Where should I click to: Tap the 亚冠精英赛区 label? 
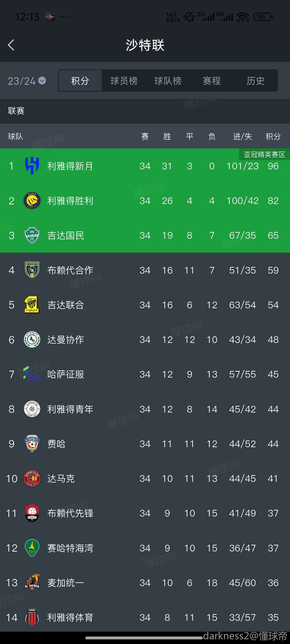click(264, 155)
